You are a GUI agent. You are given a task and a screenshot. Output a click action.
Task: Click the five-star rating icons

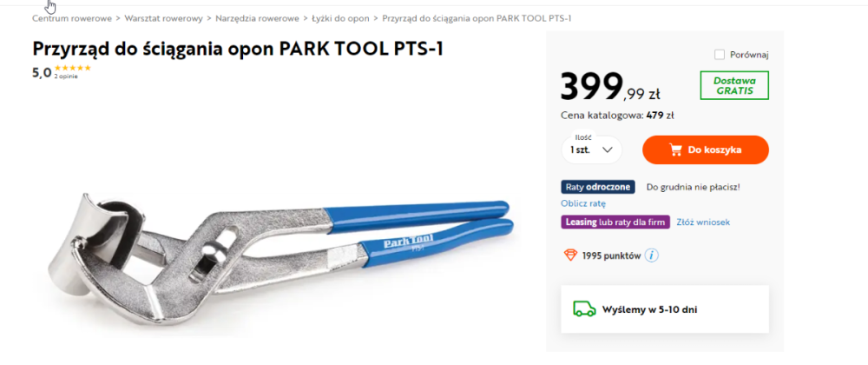(x=73, y=68)
